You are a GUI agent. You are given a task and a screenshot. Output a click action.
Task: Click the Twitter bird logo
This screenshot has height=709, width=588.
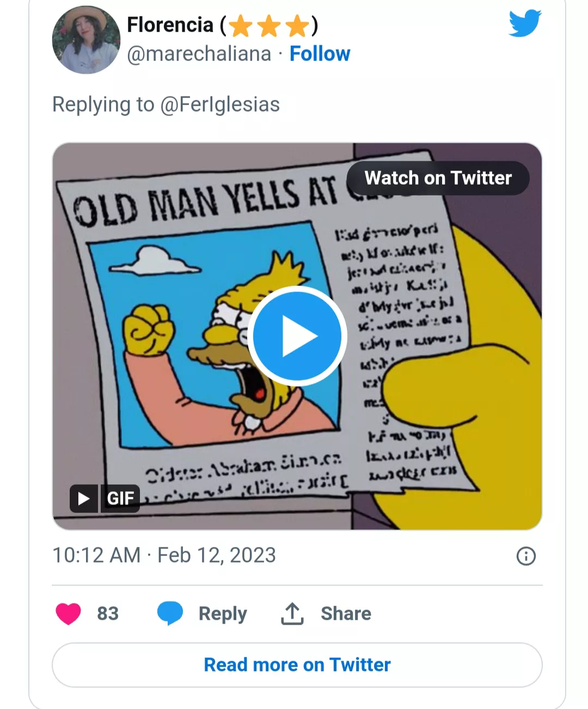[525, 23]
